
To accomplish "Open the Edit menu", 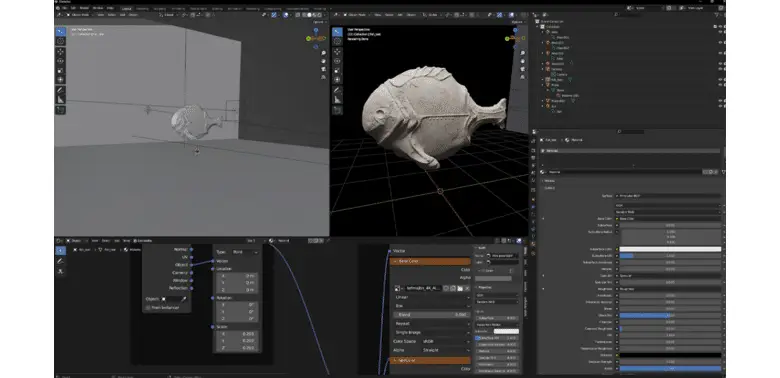I will (x=74, y=8).
